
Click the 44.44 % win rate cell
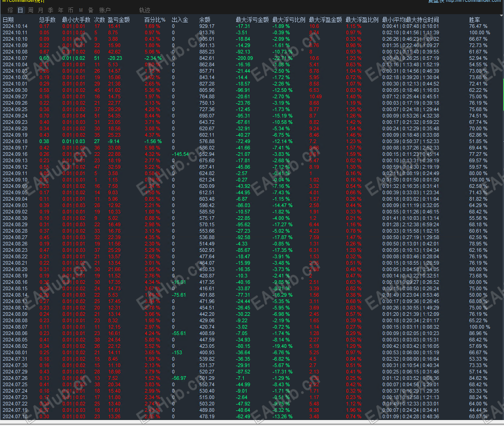(x=478, y=410)
